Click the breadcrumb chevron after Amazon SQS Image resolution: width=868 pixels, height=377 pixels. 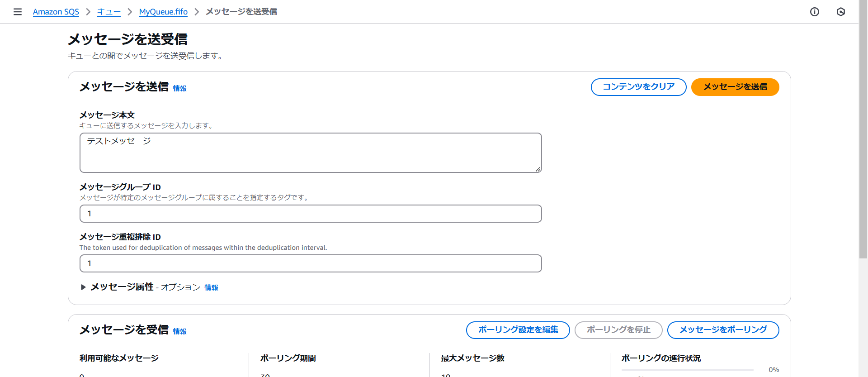[x=88, y=12]
